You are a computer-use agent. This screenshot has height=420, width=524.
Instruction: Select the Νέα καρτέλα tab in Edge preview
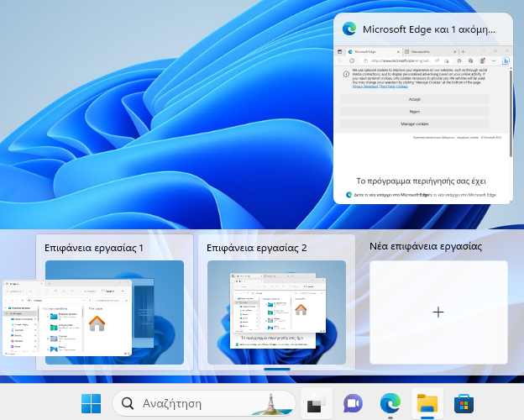[430, 52]
